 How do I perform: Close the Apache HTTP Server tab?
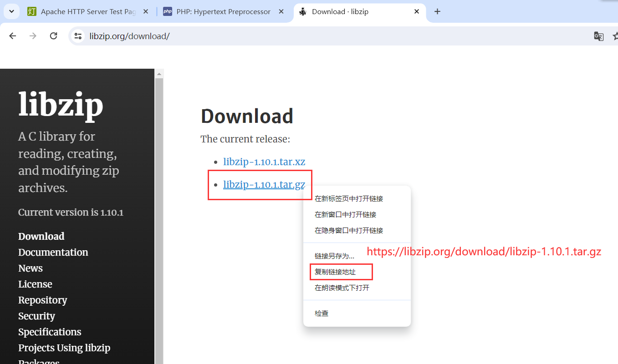click(146, 12)
